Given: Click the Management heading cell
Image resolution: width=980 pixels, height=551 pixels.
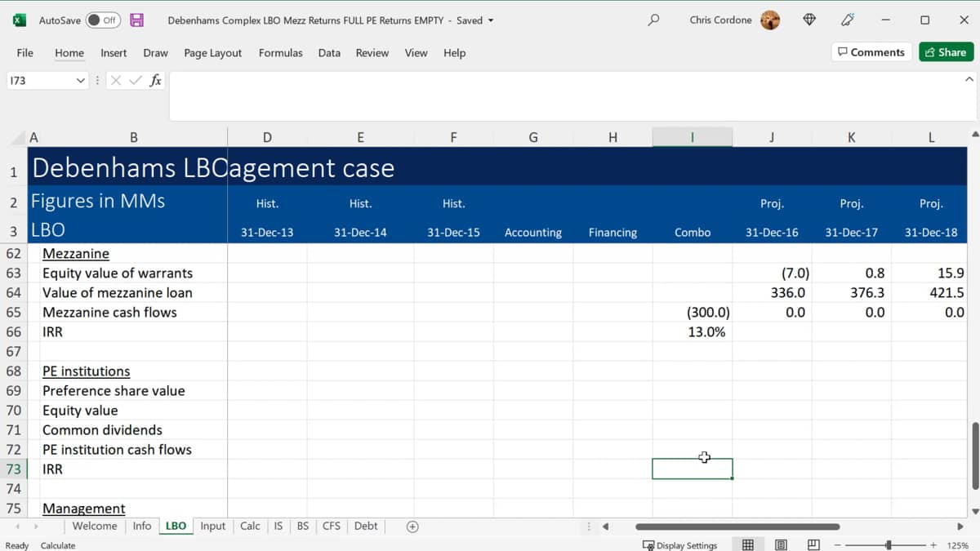Looking at the screenshot, I should click(83, 508).
